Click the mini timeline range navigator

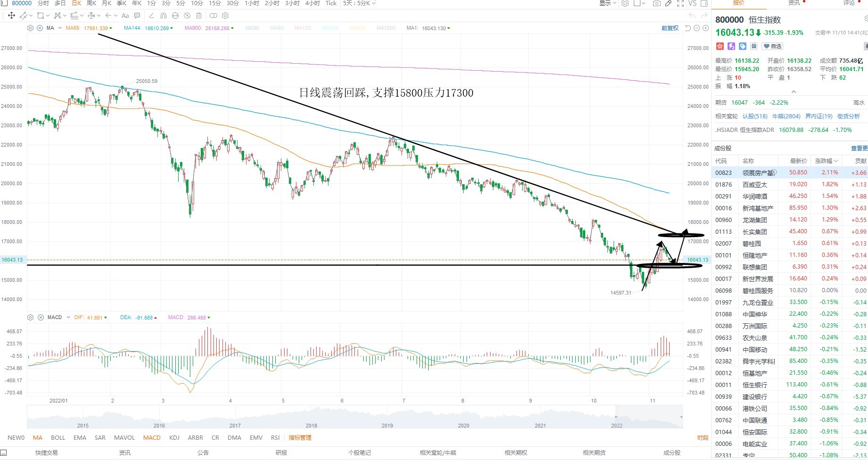pos(355,417)
